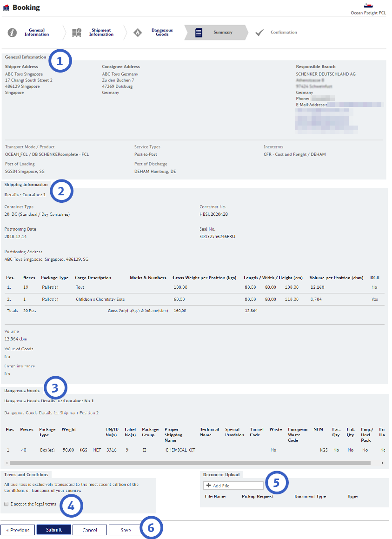
Task: Click the 17 Changi South Street 2 address line
Action: click(28, 80)
